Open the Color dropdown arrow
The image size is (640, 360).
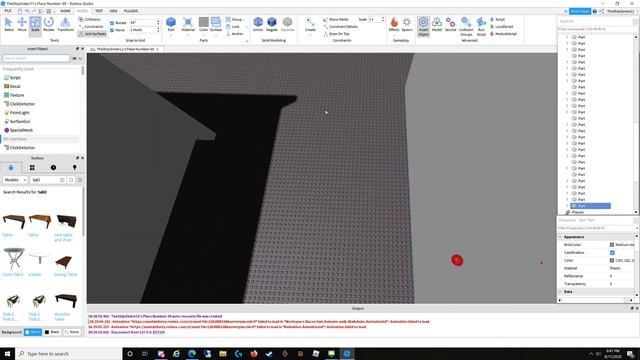203,35
